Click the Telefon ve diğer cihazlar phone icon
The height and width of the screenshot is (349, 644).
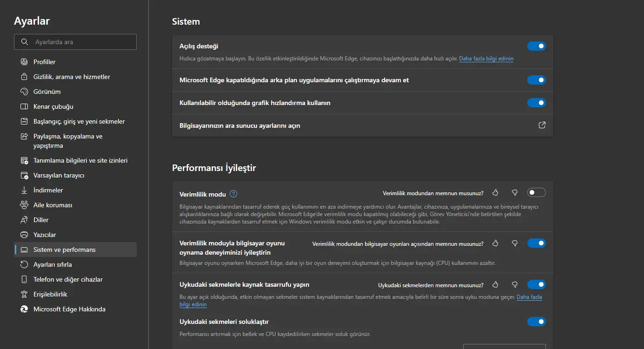point(25,279)
